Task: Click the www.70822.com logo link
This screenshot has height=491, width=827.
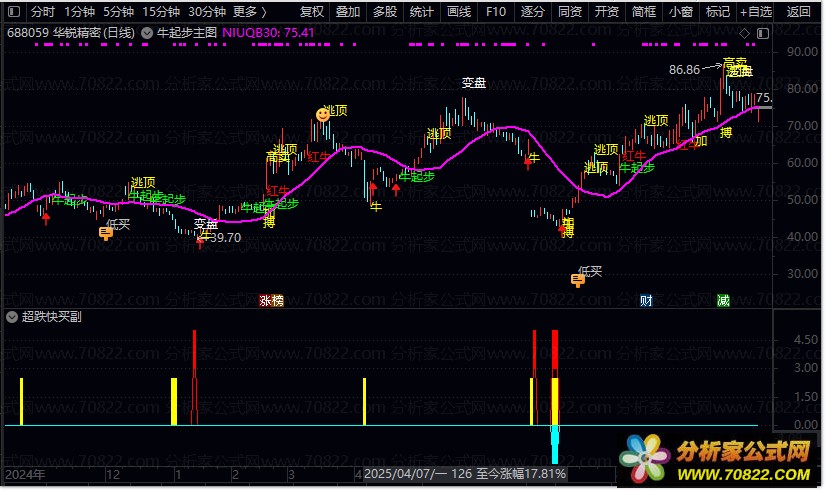Action: pos(743,475)
